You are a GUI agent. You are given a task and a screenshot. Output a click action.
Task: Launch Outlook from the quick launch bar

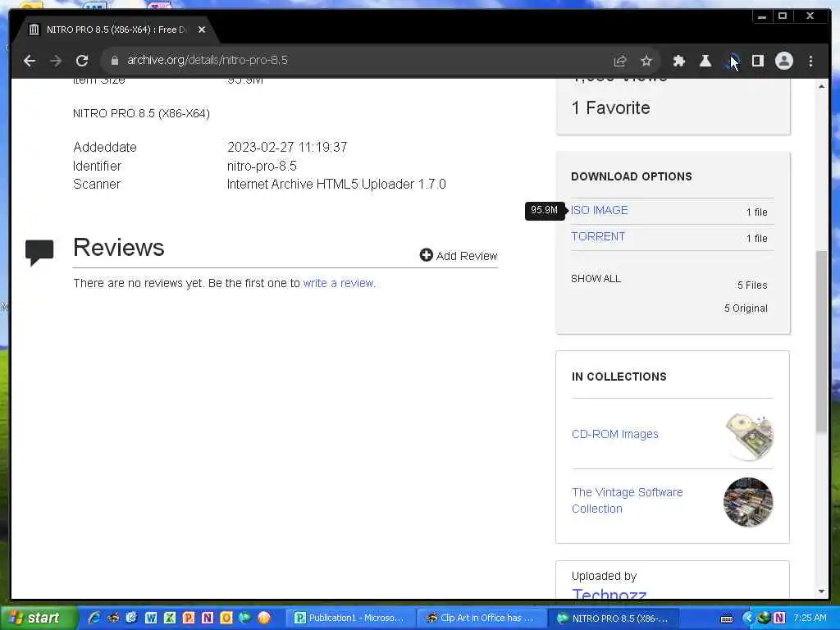226,618
